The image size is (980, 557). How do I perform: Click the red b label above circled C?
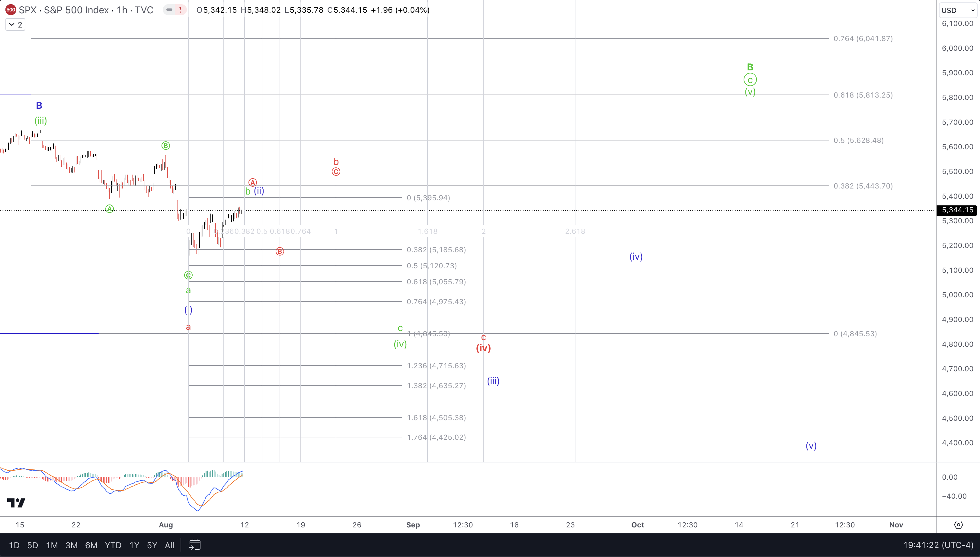click(336, 162)
